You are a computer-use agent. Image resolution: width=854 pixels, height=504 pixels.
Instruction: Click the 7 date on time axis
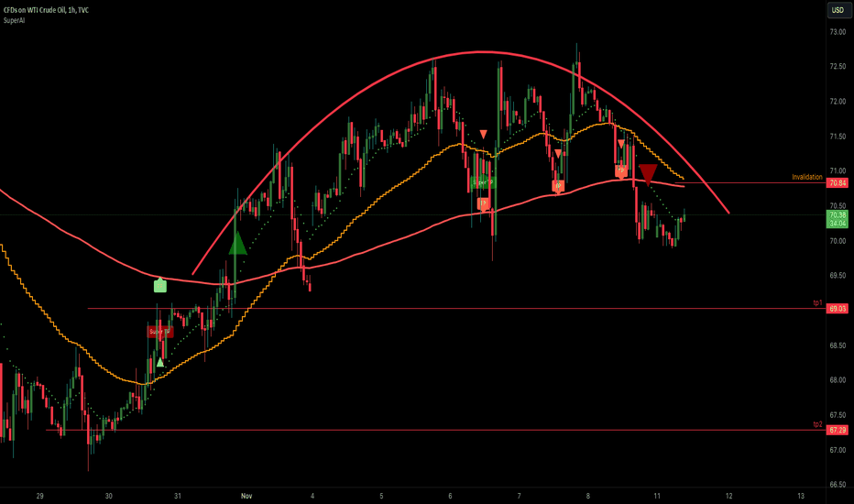[519, 496]
